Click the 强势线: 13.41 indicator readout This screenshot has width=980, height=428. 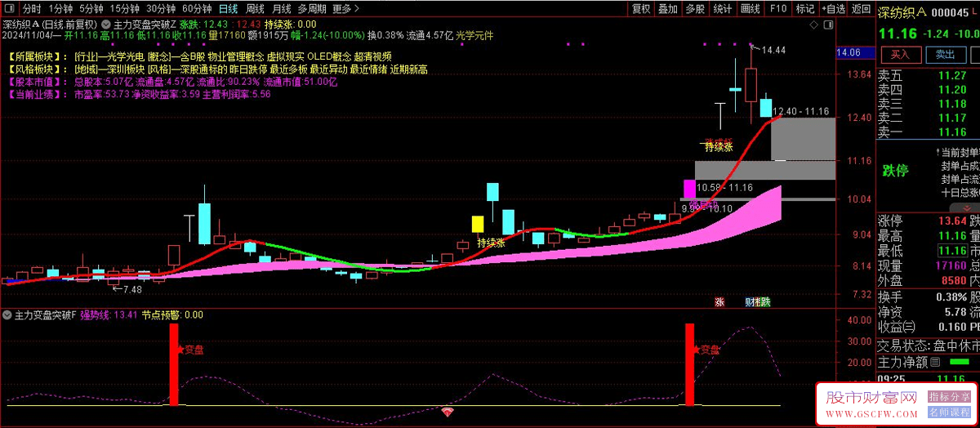coord(108,314)
